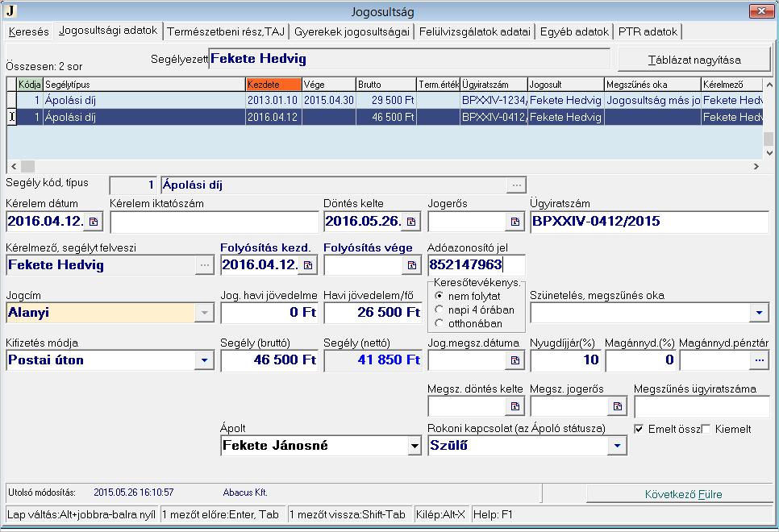Open the Egyéb adatok tab

pyautogui.click(x=574, y=31)
